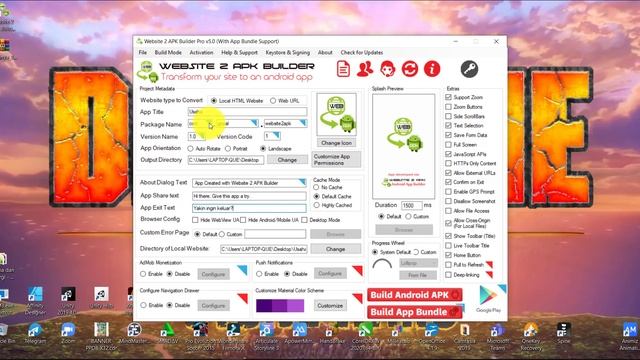Choose No Cache mode
The width and height of the screenshot is (640, 360).
(x=316, y=187)
